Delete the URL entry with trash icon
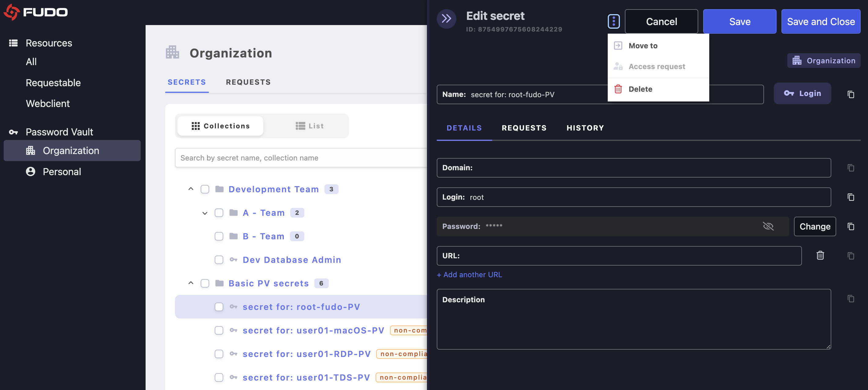The width and height of the screenshot is (868, 390). [820, 255]
